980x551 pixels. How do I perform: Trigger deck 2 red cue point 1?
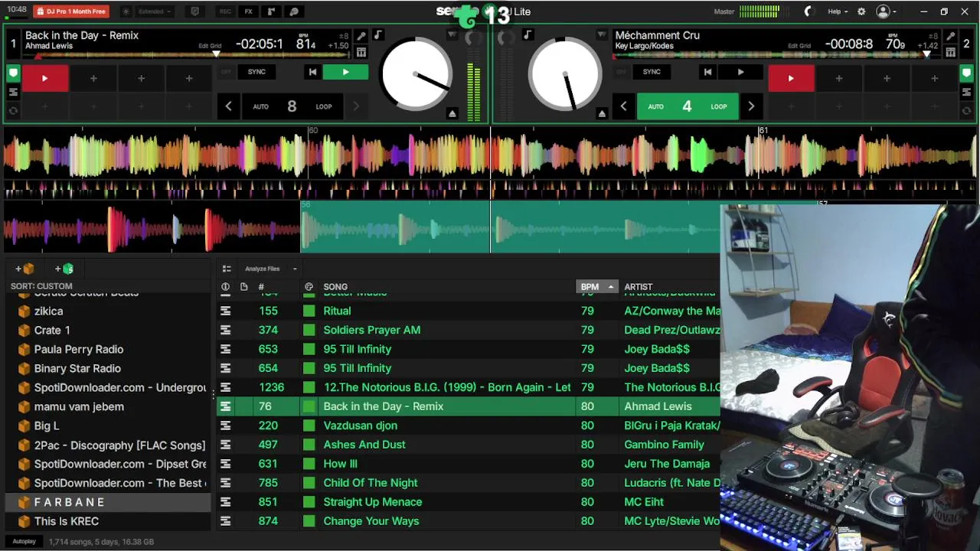tap(791, 78)
